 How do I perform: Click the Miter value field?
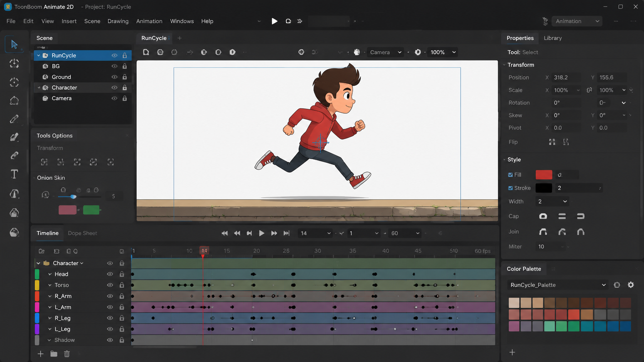(552, 247)
